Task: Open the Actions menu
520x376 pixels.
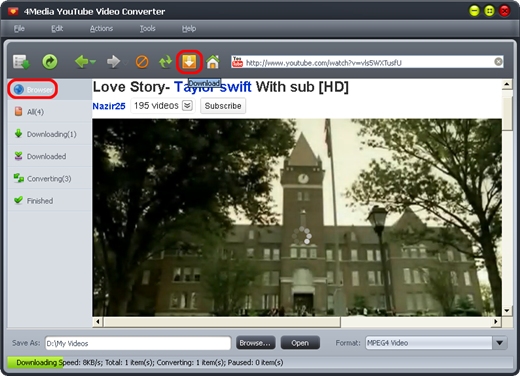Action: (101, 29)
